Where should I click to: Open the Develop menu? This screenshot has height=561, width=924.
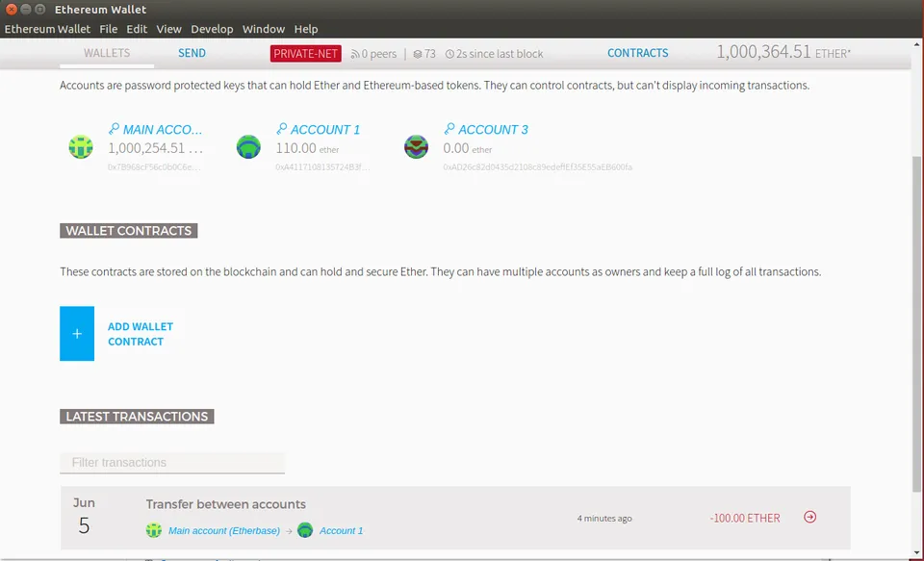pyautogui.click(x=212, y=29)
